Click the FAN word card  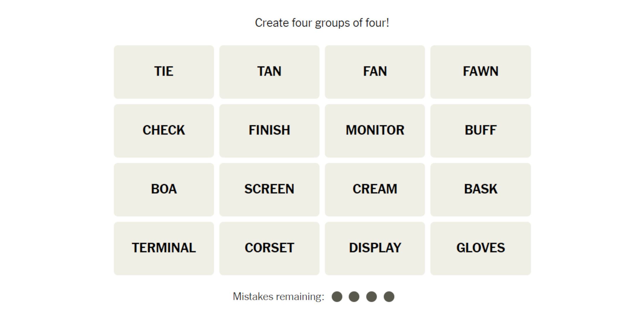[375, 72]
